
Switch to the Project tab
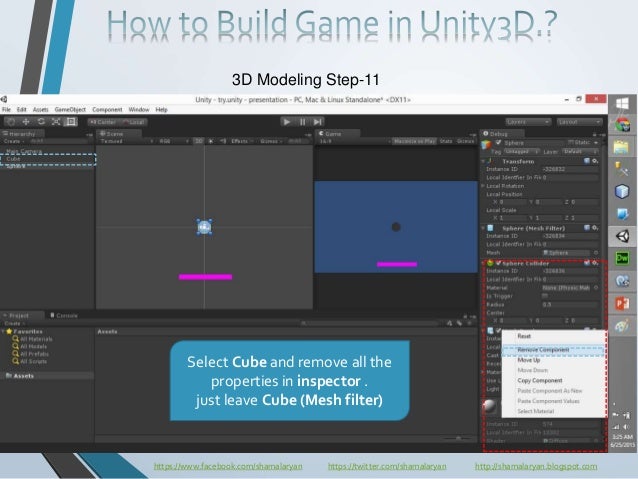pyautogui.click(x=20, y=315)
